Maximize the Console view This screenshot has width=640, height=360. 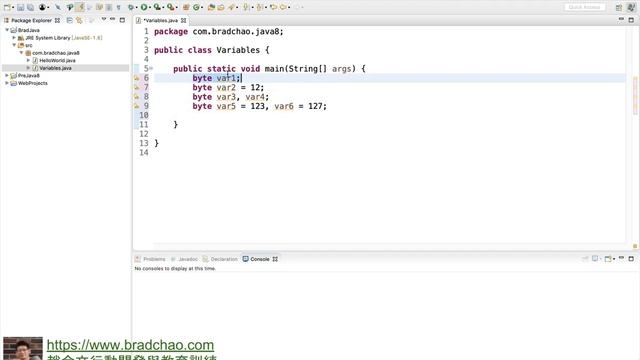pos(631,259)
